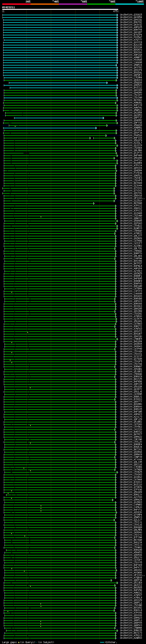This screenshot has height=644, width=146.
Task: Click hit label UniRef100_B9HIL8
Action: [131, 610]
